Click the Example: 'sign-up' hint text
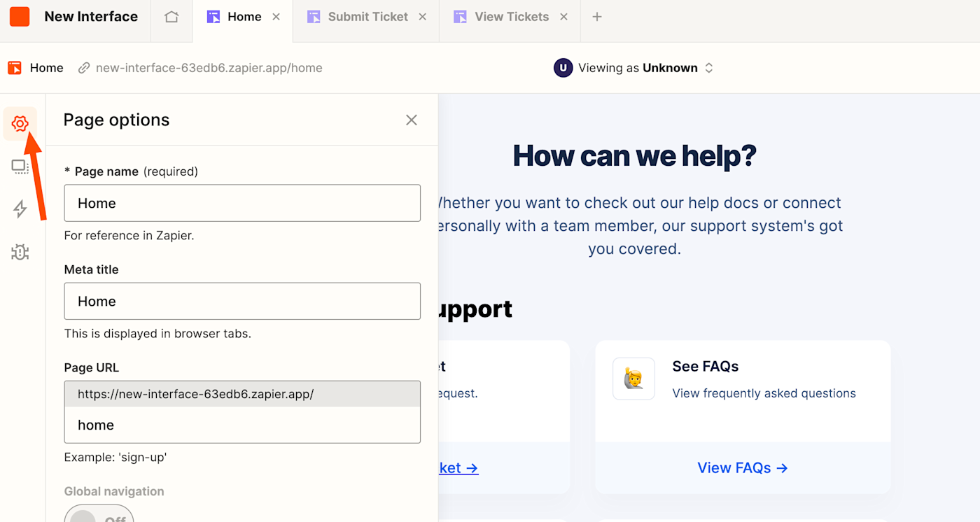980x522 pixels. [115, 458]
